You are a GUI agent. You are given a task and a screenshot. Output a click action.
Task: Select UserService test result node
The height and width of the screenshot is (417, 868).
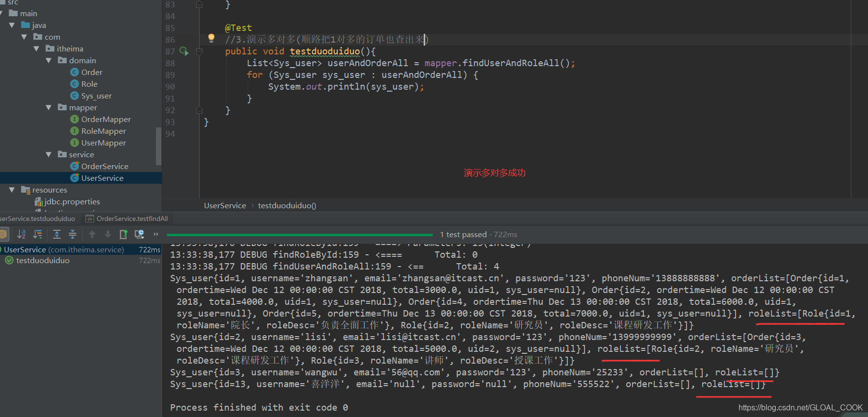click(81, 249)
